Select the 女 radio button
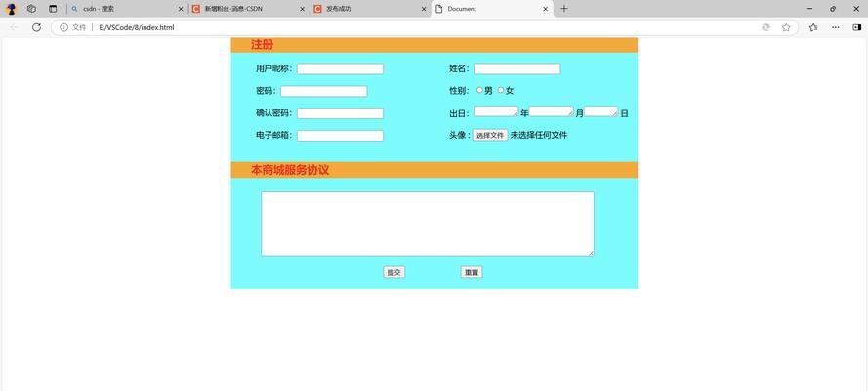Screen dimensions: 868x391 (x=501, y=90)
